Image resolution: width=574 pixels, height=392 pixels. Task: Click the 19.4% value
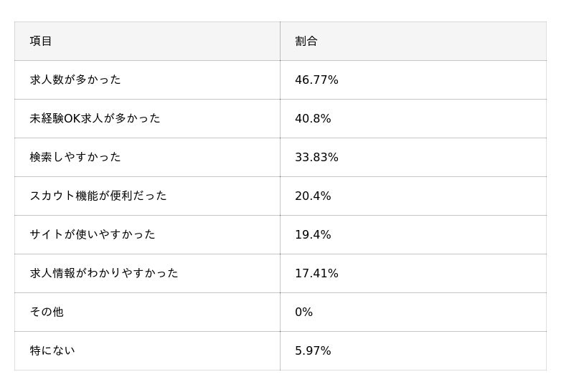313,235
